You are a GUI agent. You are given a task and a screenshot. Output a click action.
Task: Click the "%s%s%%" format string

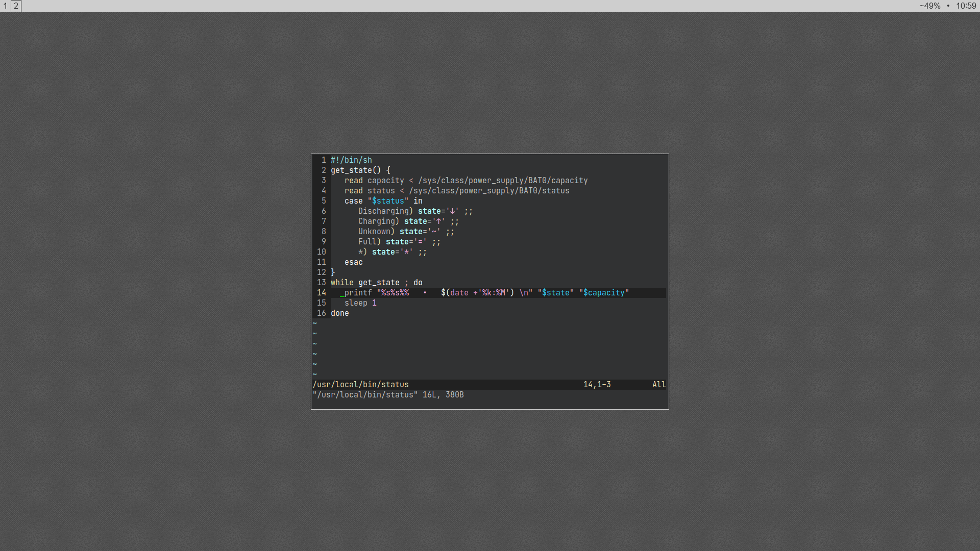pyautogui.click(x=393, y=293)
